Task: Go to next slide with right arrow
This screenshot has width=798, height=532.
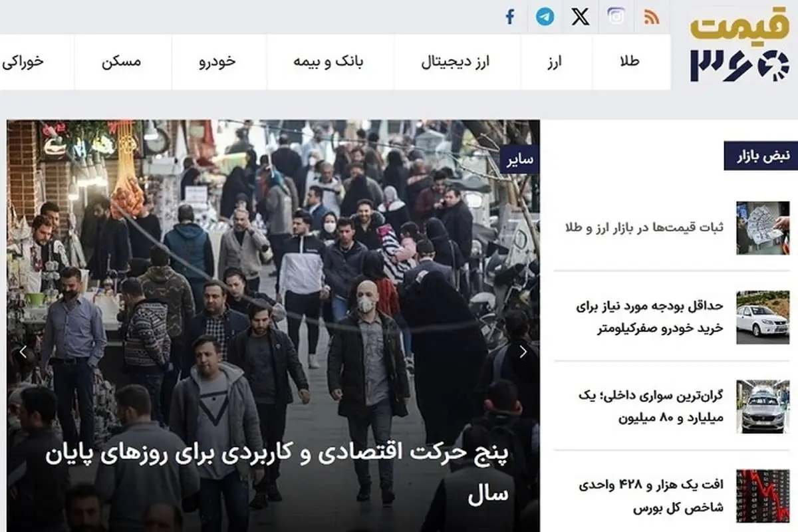Action: [523, 352]
